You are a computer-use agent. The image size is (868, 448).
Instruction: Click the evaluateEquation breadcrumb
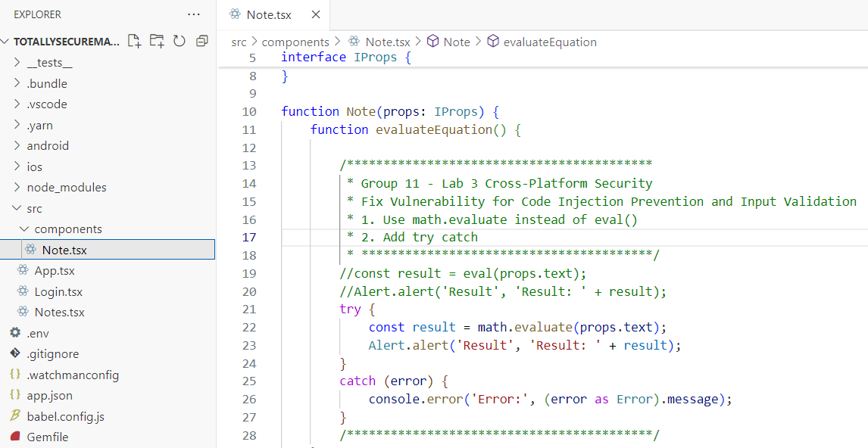coord(550,42)
